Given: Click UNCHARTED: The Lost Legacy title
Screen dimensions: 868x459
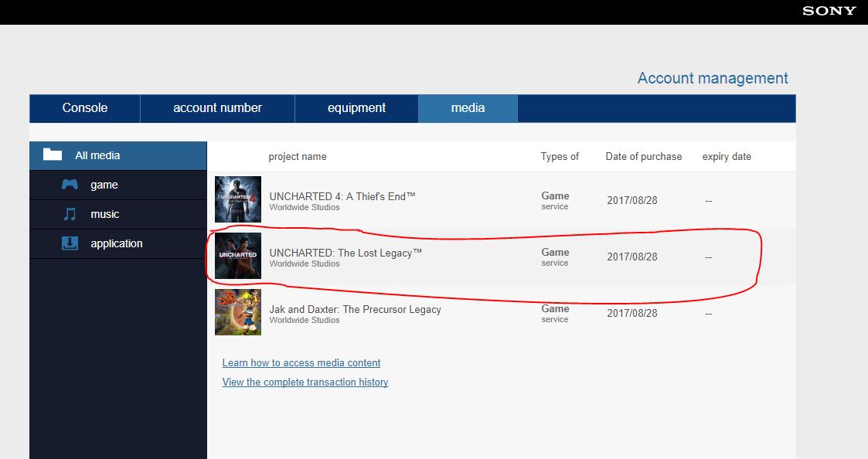Looking at the screenshot, I should 345,253.
